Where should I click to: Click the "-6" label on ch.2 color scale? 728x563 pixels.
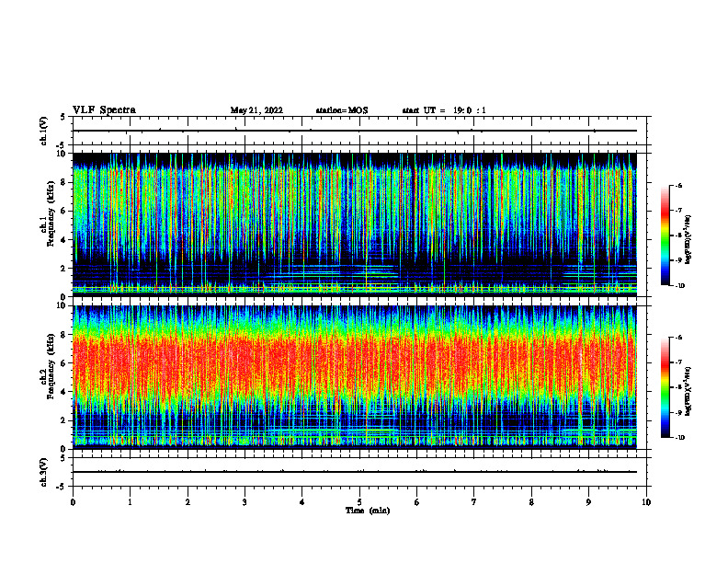(x=678, y=338)
